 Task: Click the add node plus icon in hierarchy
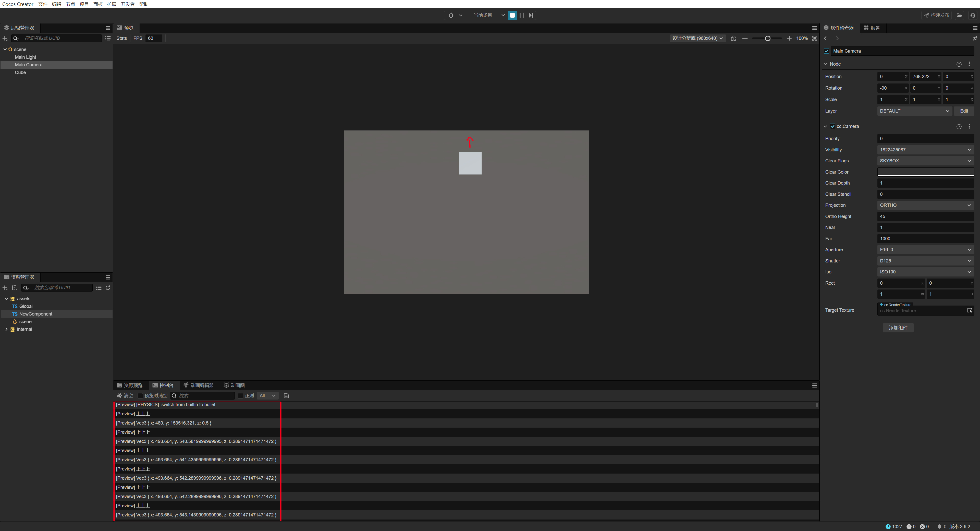[5, 38]
